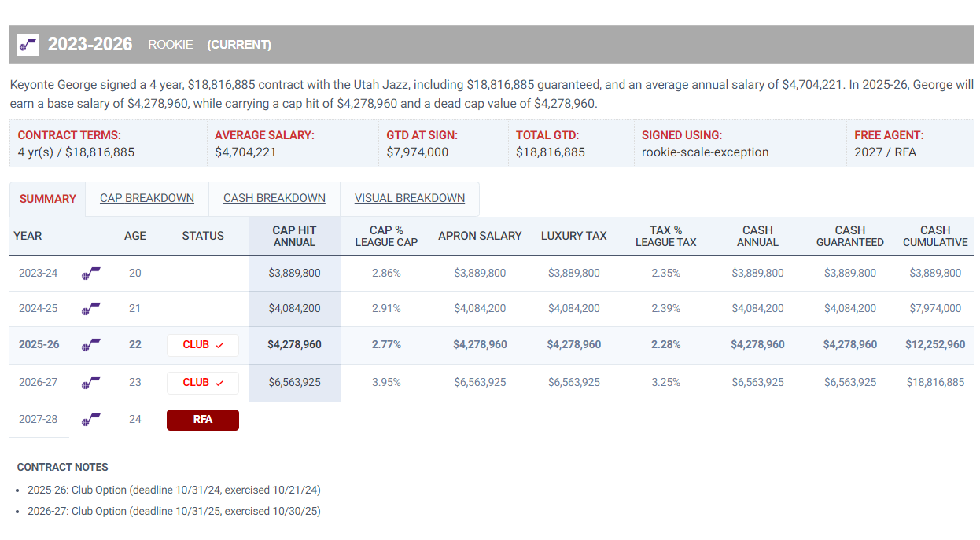Switch to the Cap Breakdown tab
The height and width of the screenshot is (540, 980).
pos(147,198)
